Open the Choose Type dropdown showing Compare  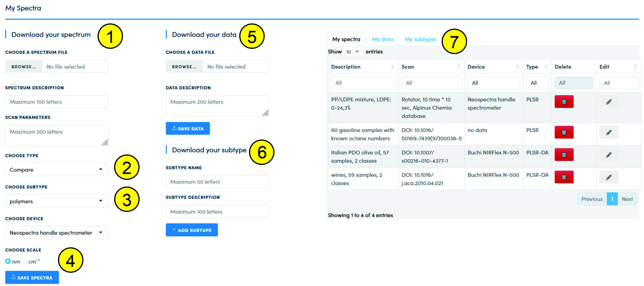click(57, 170)
